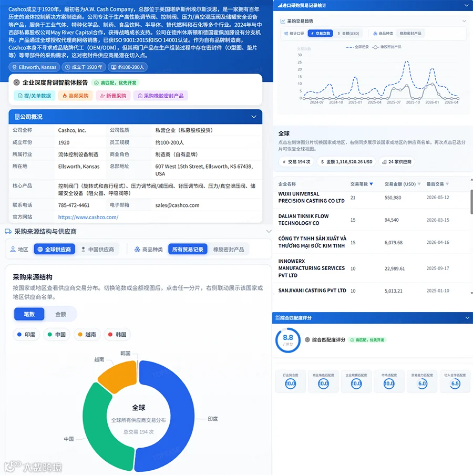Toggle 韩国 legend item
Image resolution: width=473 pixels, height=476 pixels.
click(117, 335)
